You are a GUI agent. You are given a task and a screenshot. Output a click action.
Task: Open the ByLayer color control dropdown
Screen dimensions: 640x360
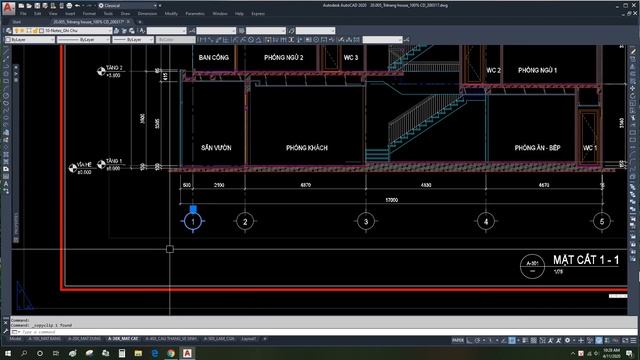[29, 40]
